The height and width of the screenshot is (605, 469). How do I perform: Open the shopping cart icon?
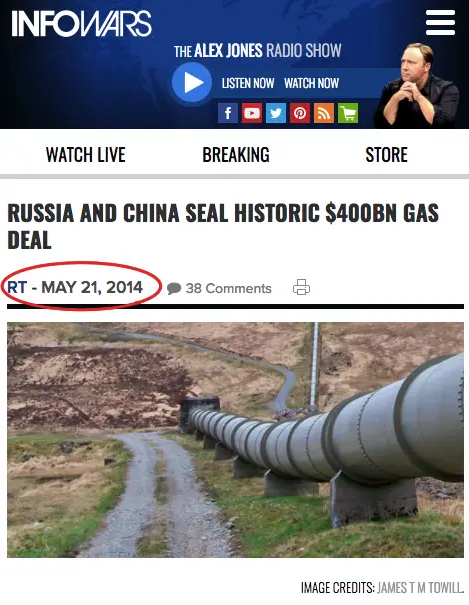click(348, 113)
